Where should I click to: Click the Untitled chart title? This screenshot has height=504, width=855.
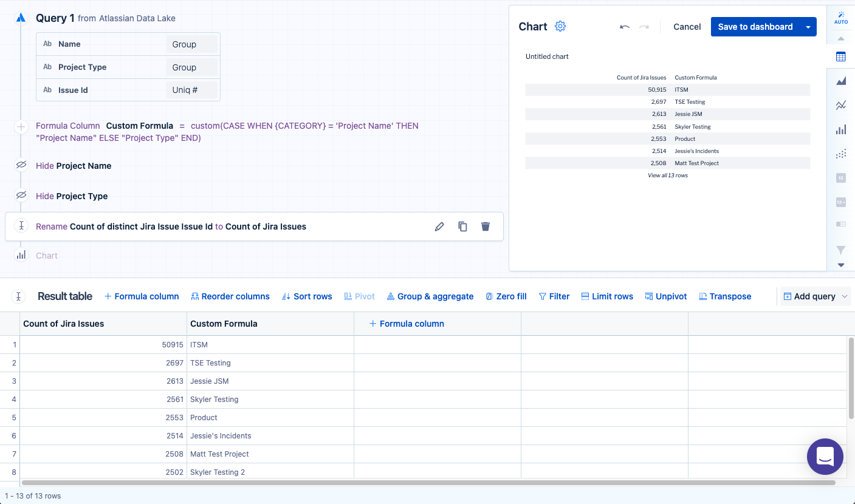[547, 56]
